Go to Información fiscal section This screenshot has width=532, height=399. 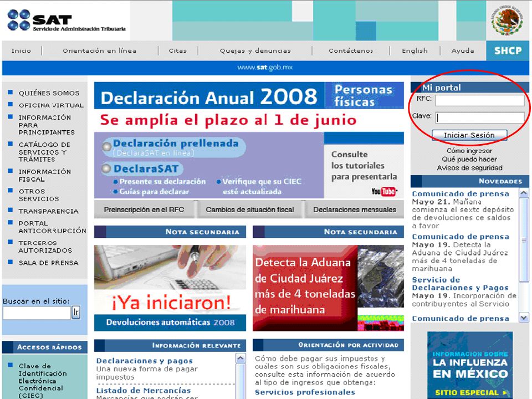(44, 176)
